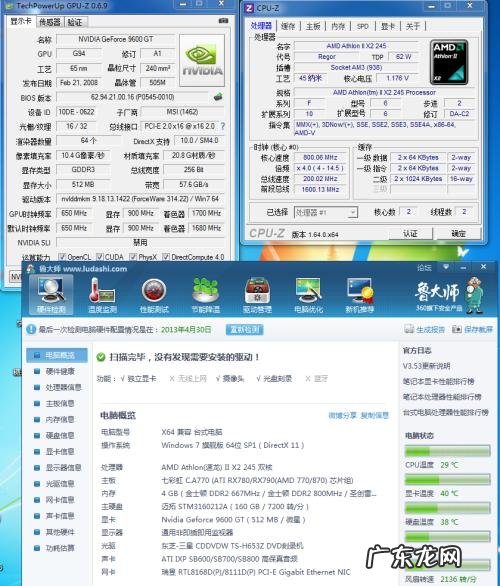Viewport: 500px width, 586px height.
Task: Open V3.53更新说明 log link
Action: click(426, 366)
